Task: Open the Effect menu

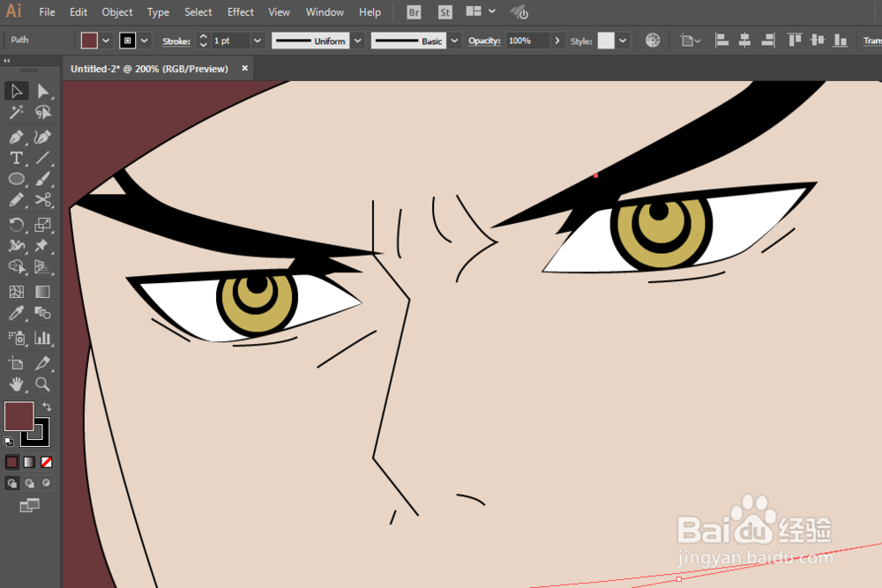Action: (240, 11)
